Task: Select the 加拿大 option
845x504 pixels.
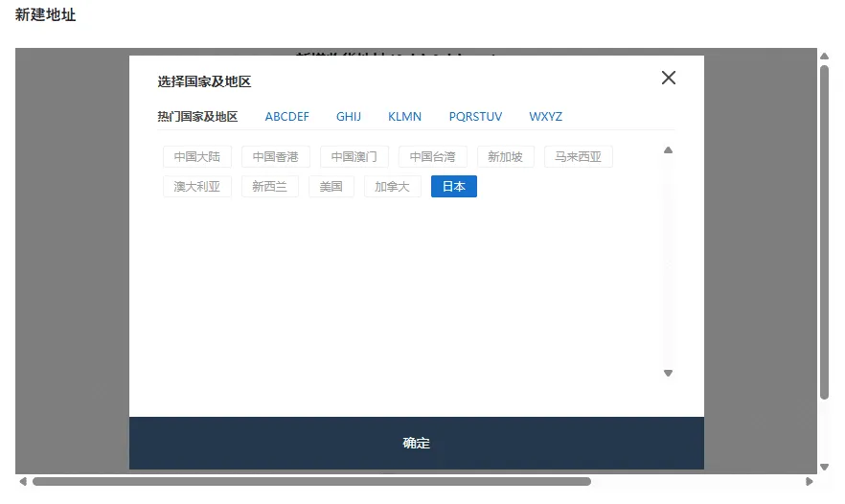Action: coord(392,187)
